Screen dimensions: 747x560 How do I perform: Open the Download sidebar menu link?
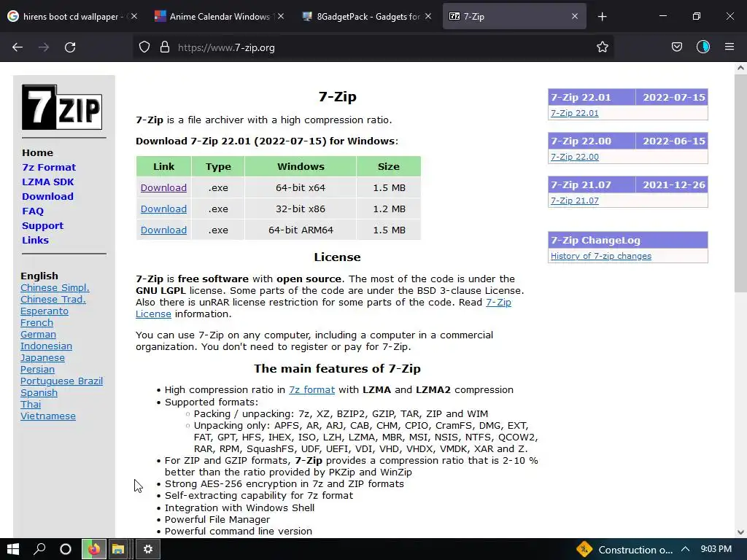(47, 196)
